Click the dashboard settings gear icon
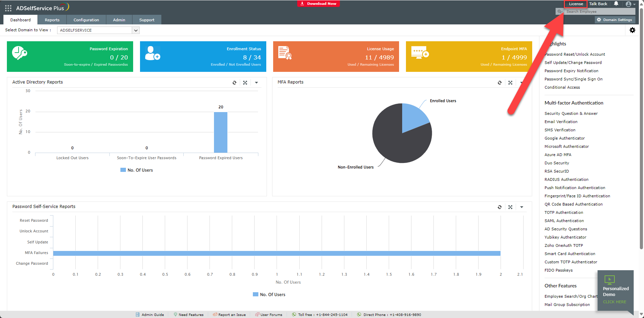 coord(632,30)
